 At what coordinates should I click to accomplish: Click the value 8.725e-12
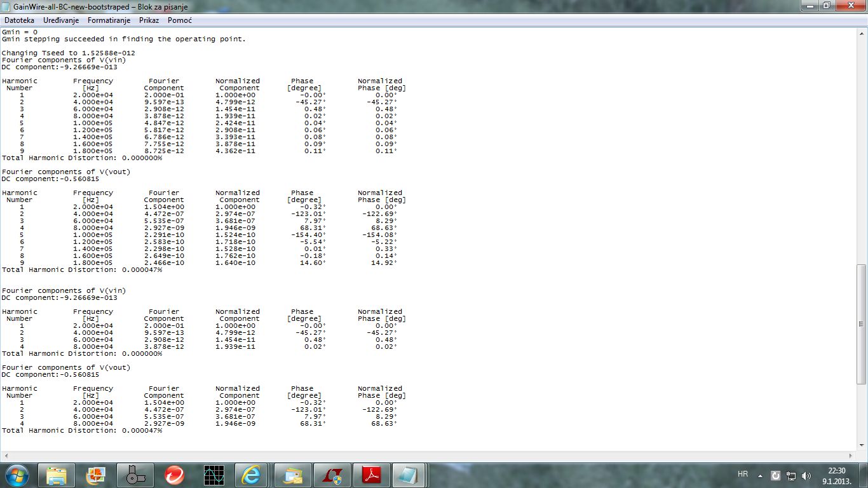(x=164, y=151)
